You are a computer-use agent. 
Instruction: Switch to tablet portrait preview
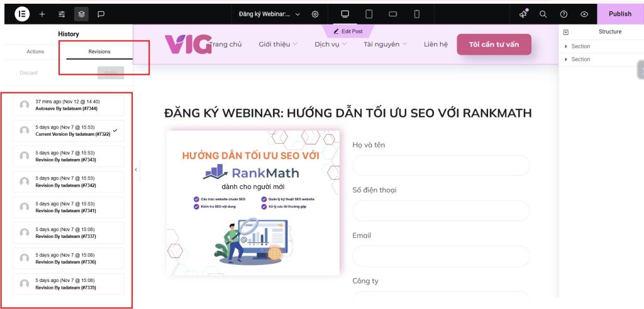pos(369,14)
